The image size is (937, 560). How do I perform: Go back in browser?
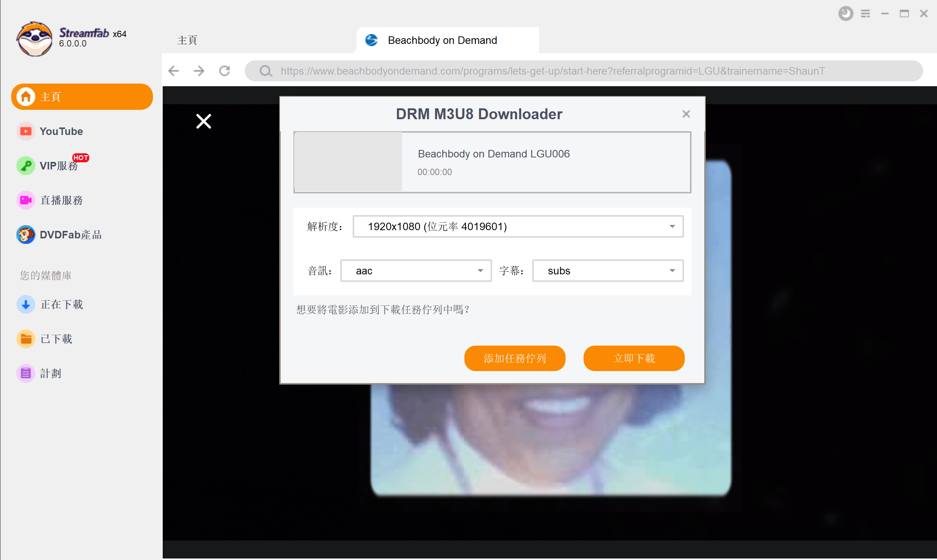[174, 70]
